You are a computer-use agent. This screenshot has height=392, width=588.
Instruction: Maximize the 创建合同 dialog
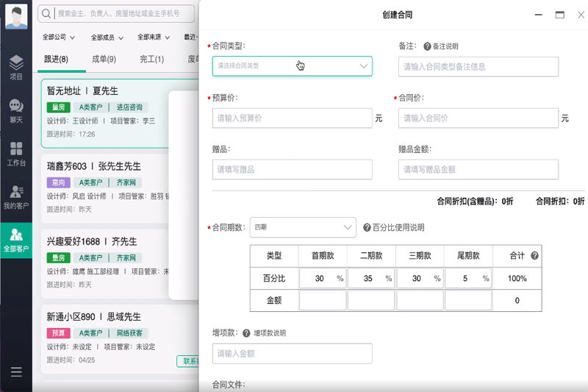coord(560,15)
